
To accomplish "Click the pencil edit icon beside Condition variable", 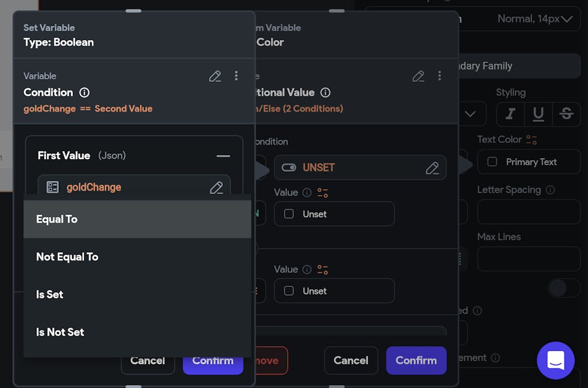I will (215, 76).
